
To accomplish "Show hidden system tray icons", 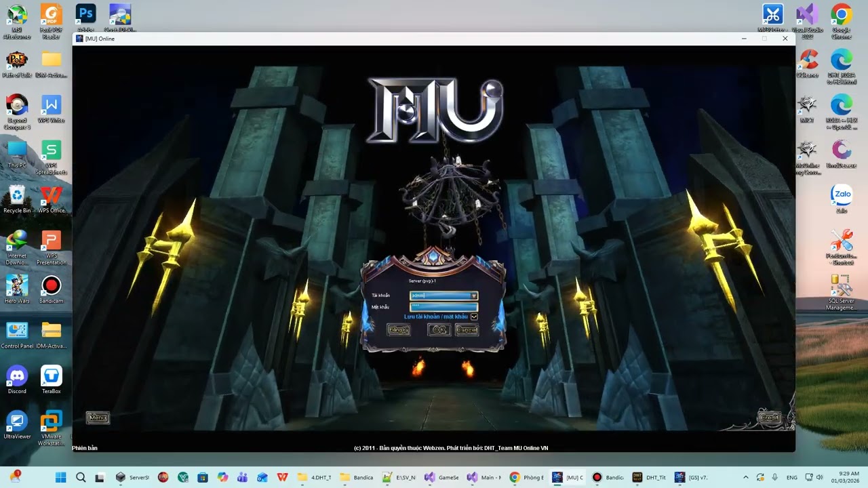I will click(x=746, y=477).
